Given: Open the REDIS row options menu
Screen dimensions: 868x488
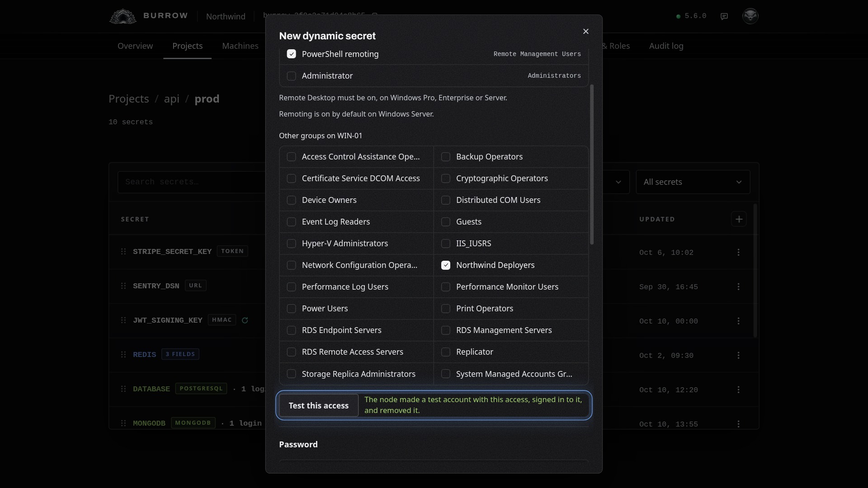Looking at the screenshot, I should pos(739,355).
